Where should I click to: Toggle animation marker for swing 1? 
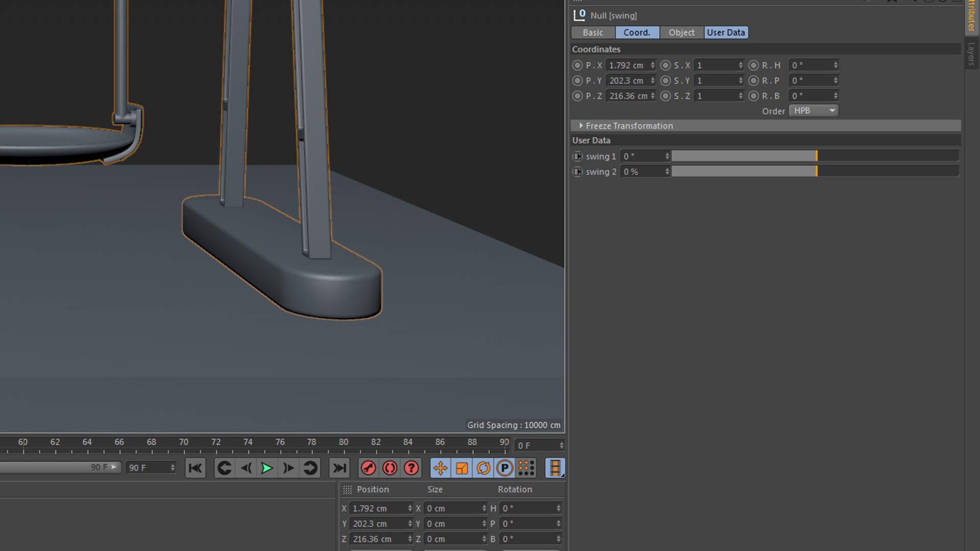[577, 157]
